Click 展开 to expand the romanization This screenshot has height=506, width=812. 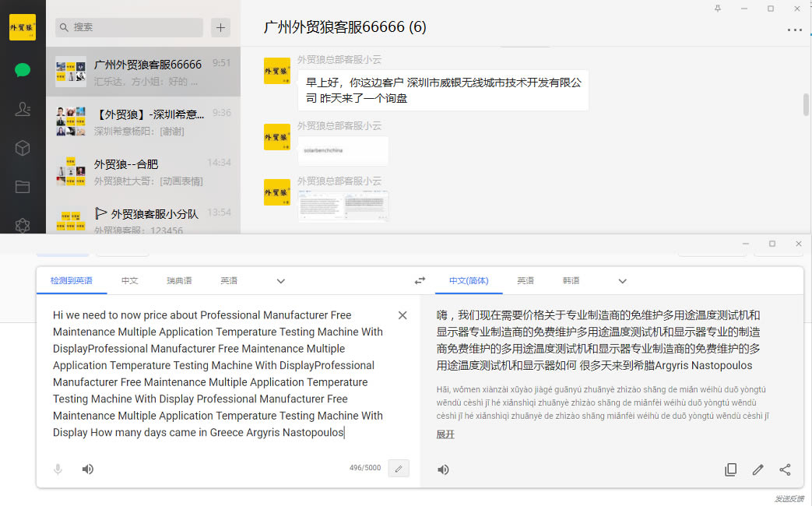pos(445,434)
